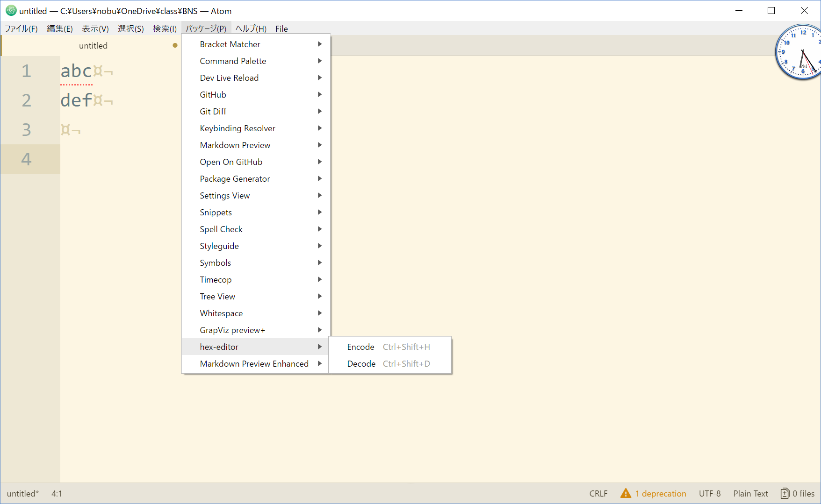Open the 表示(V) menu

click(95, 28)
